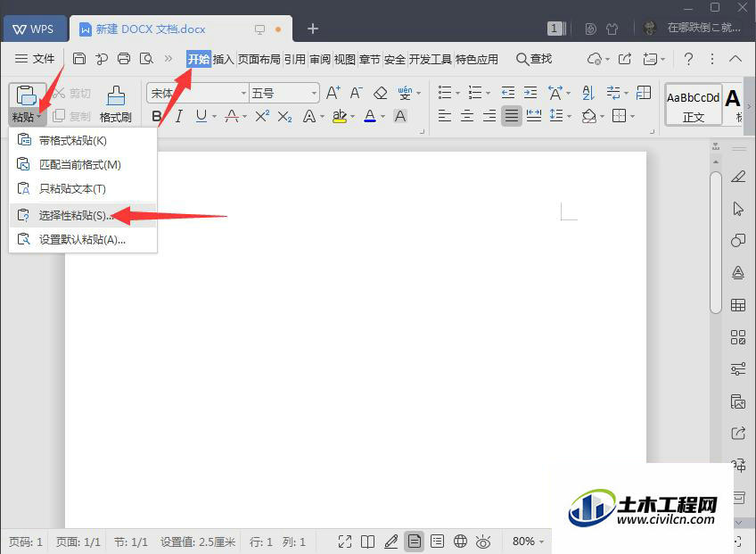Open the 文件 menu
Screen dimensions: 756x554
(35, 59)
